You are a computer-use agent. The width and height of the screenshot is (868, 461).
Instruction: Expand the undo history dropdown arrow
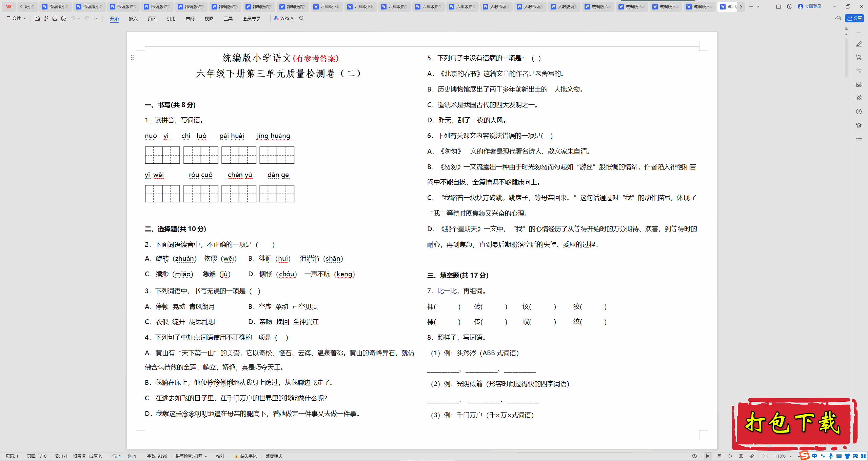(79, 18)
